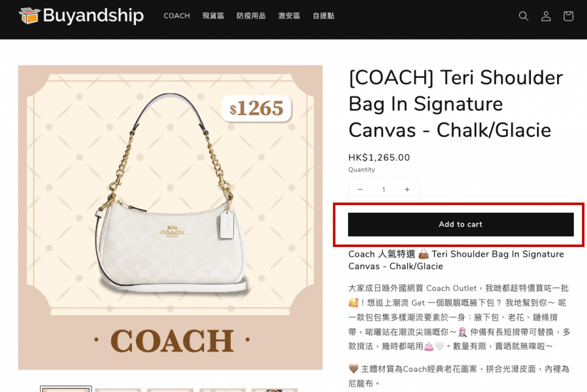
Task: Open the main Coach bag product image
Action: point(170,217)
